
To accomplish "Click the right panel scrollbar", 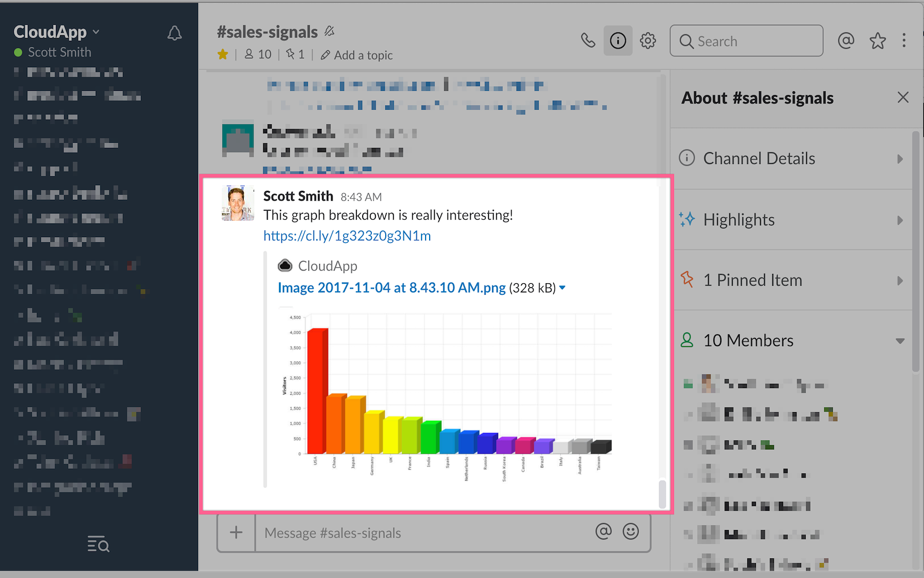I will (x=916, y=251).
